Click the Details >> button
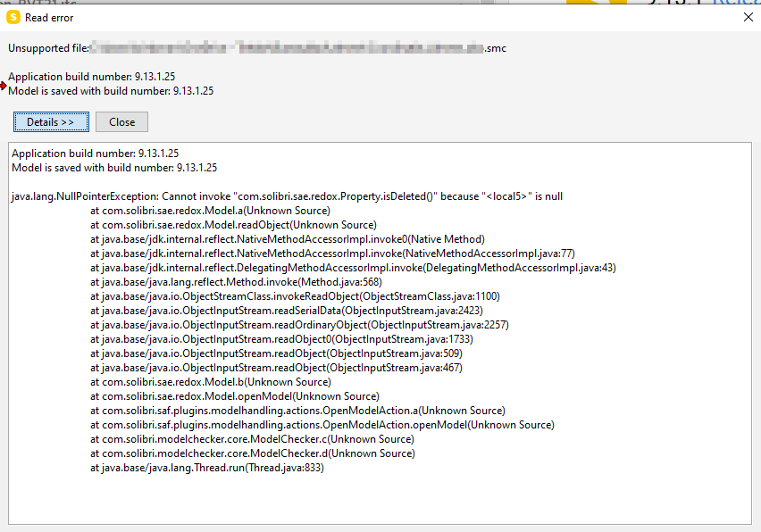This screenshot has height=532, width=761. [x=51, y=121]
